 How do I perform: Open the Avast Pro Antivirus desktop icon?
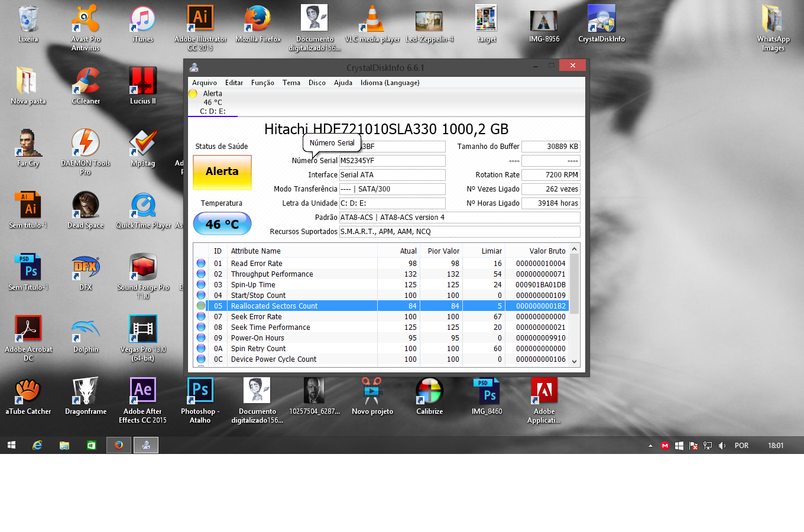click(86, 28)
